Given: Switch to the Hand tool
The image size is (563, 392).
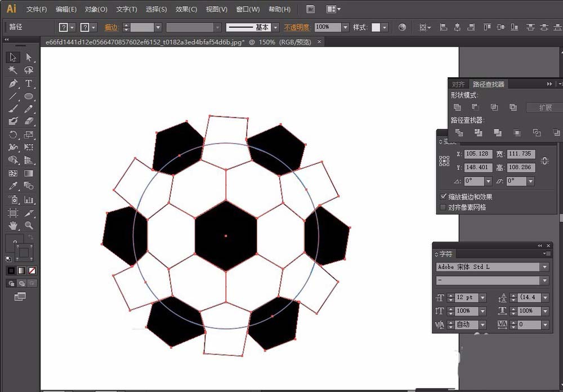Looking at the screenshot, I should [13, 225].
